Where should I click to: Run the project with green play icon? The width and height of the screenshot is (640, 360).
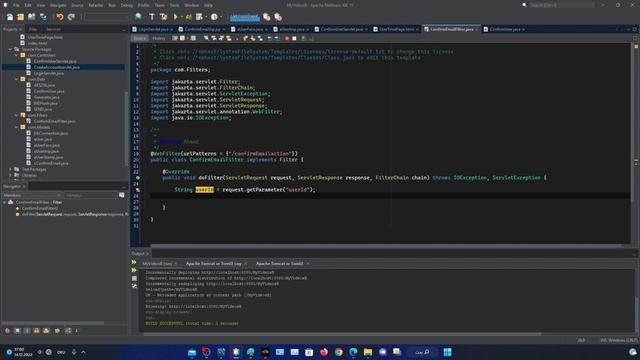[x=176, y=17]
